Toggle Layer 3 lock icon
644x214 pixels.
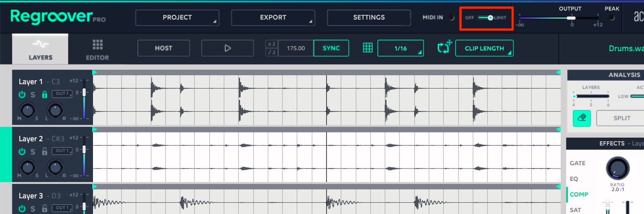44,208
